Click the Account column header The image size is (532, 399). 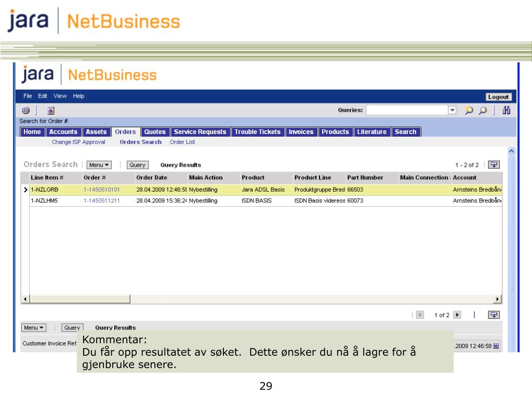(x=464, y=178)
